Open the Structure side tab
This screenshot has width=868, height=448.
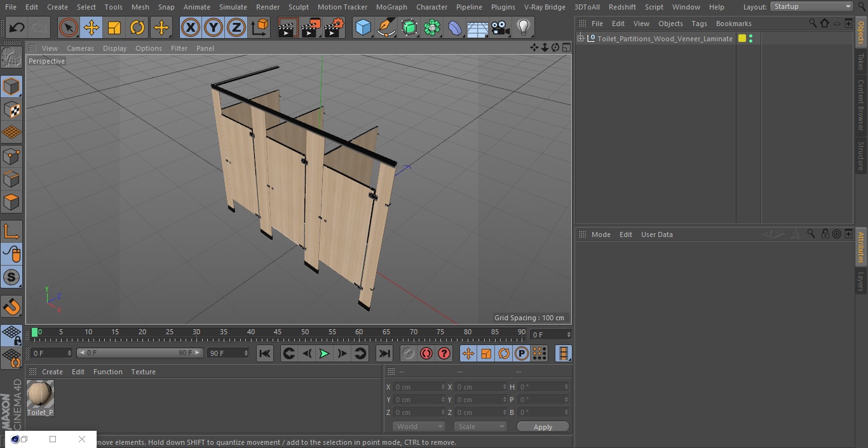click(861, 156)
